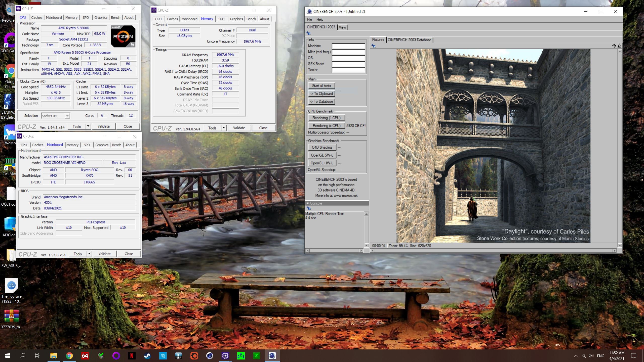The height and width of the screenshot is (362, 644).
Task: Click the Machine input field
Action: (348, 46)
